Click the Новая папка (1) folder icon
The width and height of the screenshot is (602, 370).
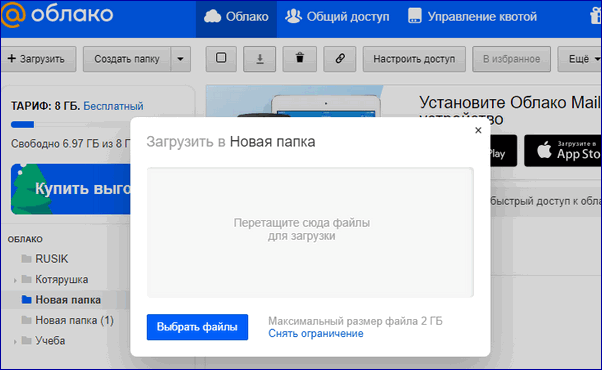point(26,320)
